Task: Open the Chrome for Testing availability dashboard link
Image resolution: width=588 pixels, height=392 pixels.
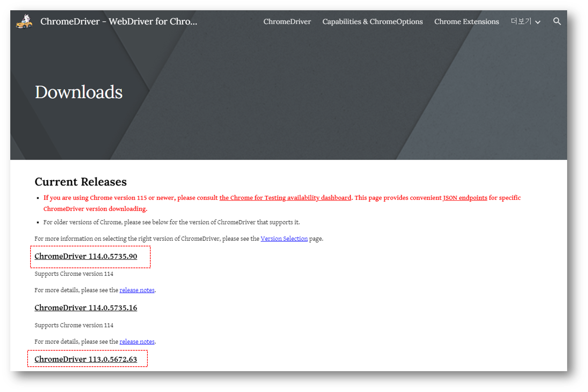Action: point(285,198)
